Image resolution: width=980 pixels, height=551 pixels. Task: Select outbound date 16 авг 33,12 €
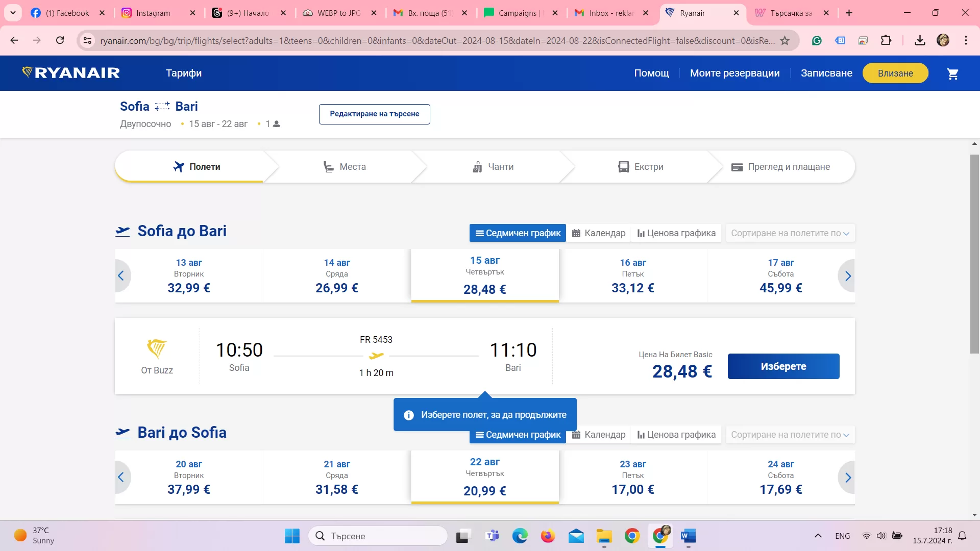(633, 276)
